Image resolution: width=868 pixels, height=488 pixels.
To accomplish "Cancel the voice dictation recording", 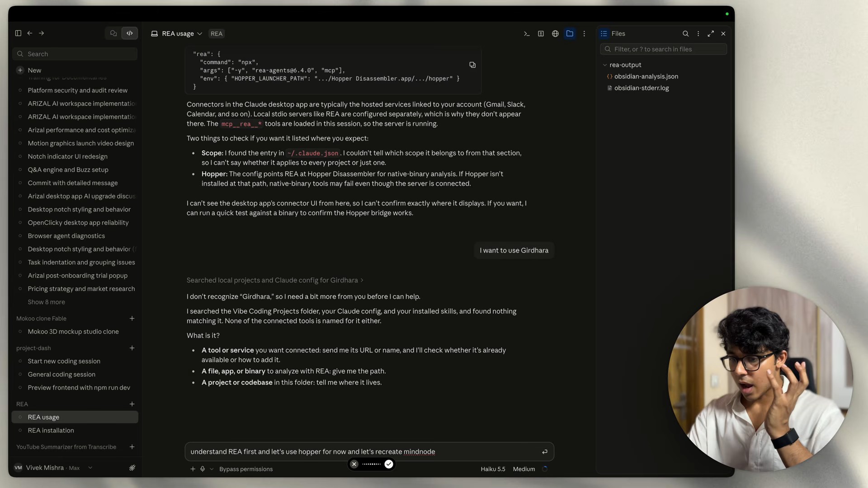I will pos(354,464).
